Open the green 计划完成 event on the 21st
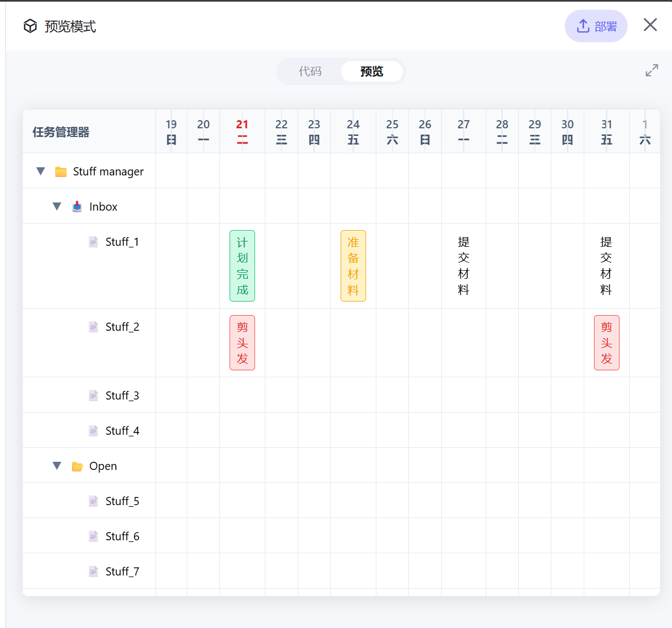Viewport: 672px width, 628px height. [242, 266]
